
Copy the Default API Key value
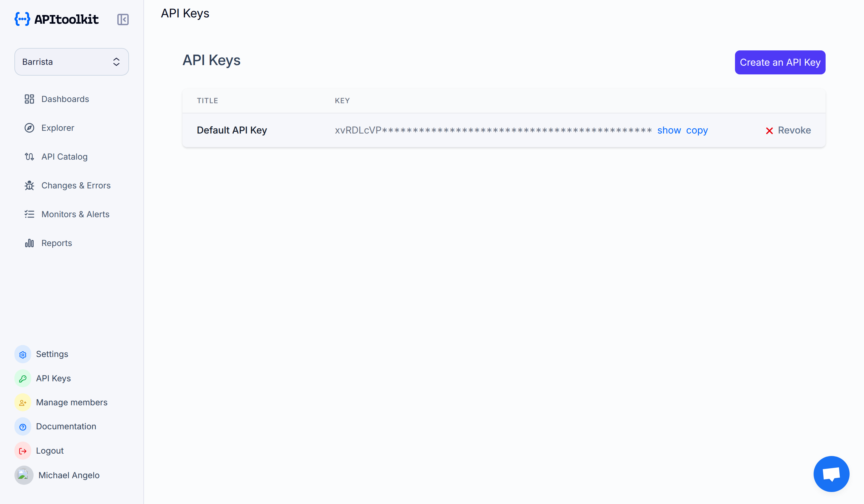pos(697,130)
